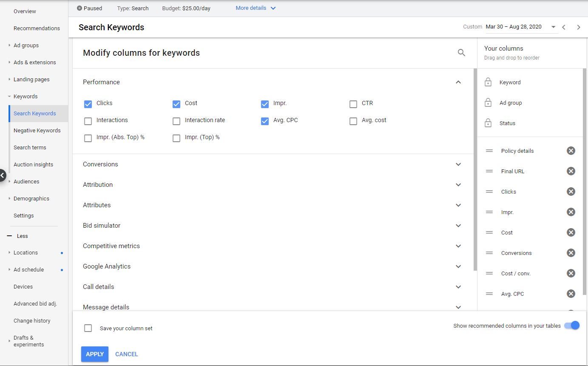The height and width of the screenshot is (366, 588).
Task: Check the Impr. (Top) % checkbox
Action: [x=176, y=138]
